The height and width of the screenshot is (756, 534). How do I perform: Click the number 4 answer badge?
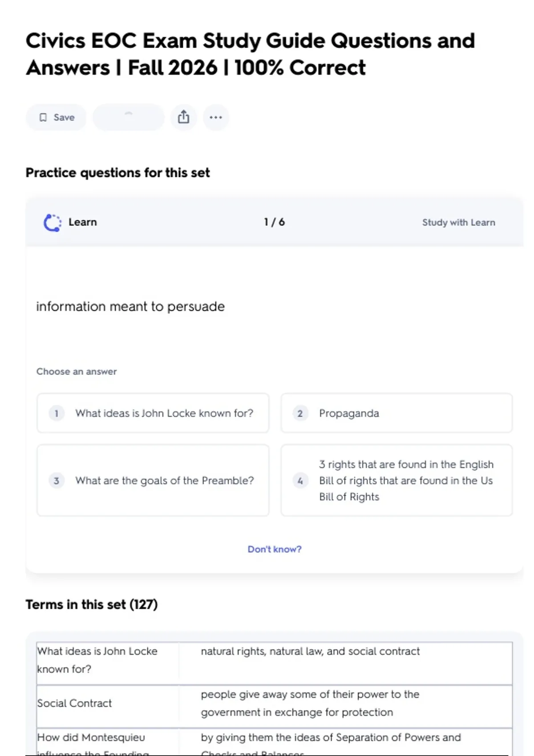(x=300, y=481)
